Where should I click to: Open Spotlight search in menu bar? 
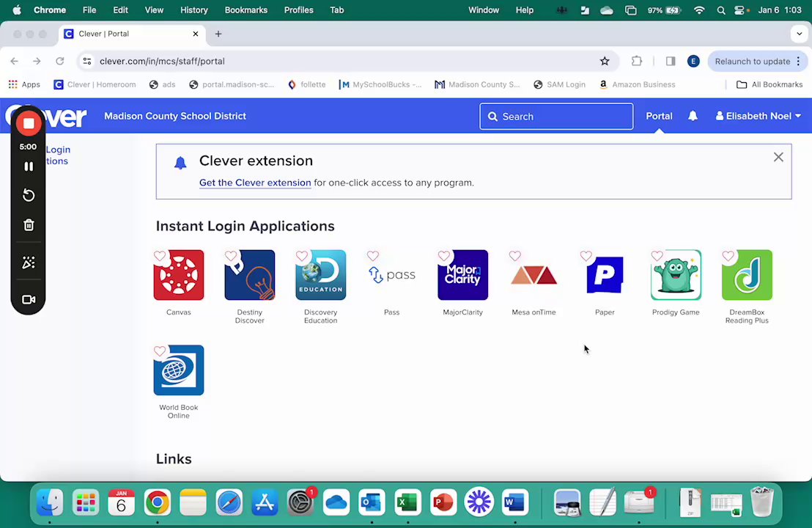tap(721, 10)
